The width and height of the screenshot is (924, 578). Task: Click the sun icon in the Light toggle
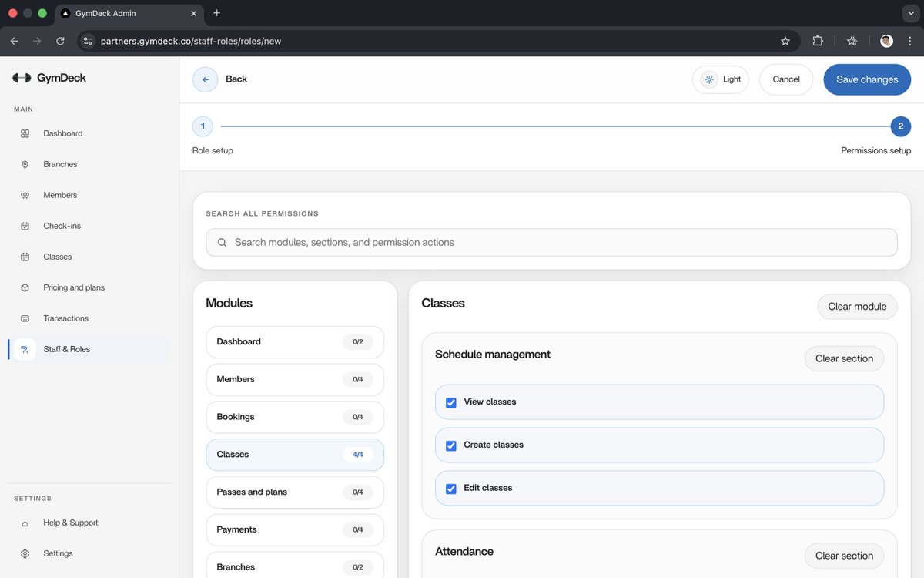pyautogui.click(x=709, y=79)
